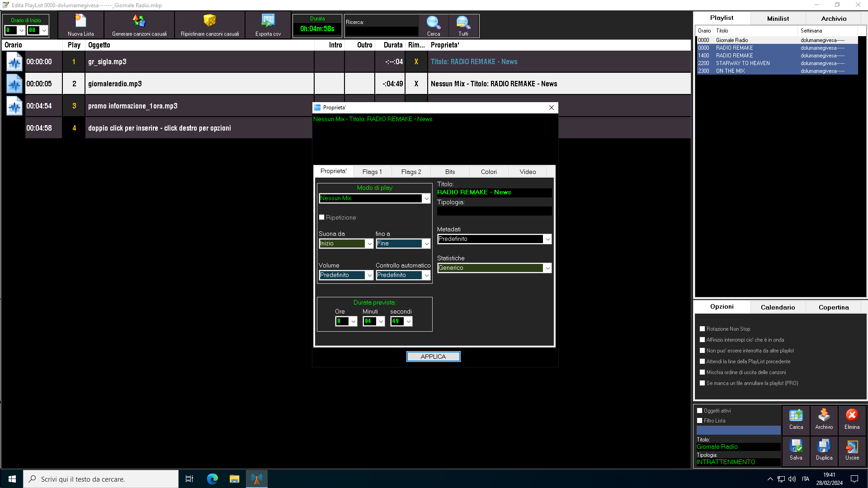Check the Oggetti attivi option

tap(699, 411)
